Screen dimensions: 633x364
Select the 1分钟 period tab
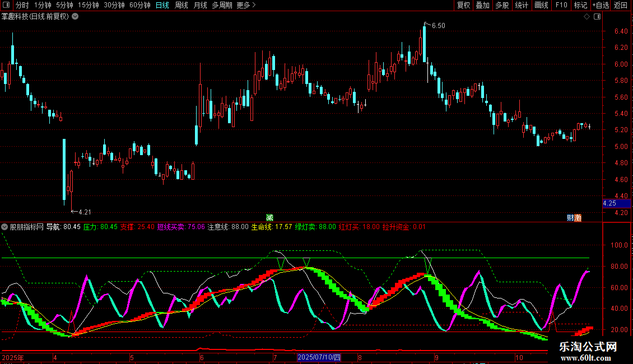tap(43, 5)
